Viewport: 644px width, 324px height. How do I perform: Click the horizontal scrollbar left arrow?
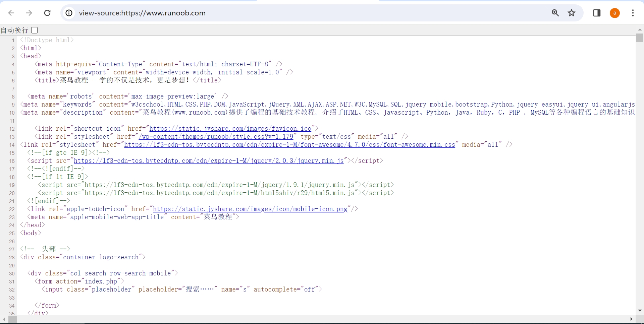point(4,319)
